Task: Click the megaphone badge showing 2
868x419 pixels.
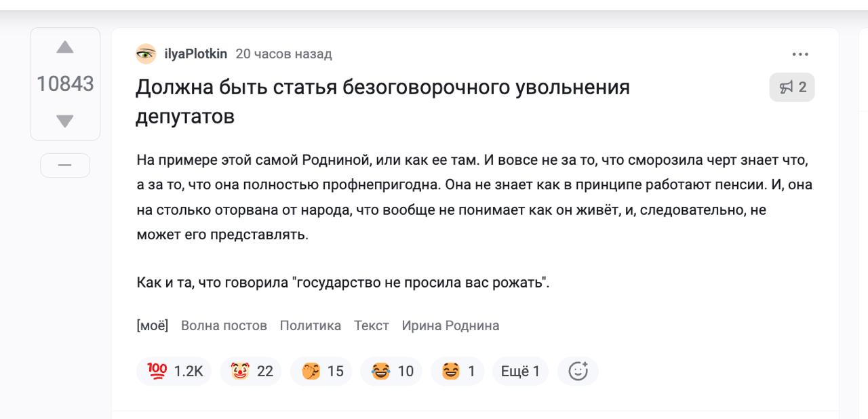Action: point(792,87)
